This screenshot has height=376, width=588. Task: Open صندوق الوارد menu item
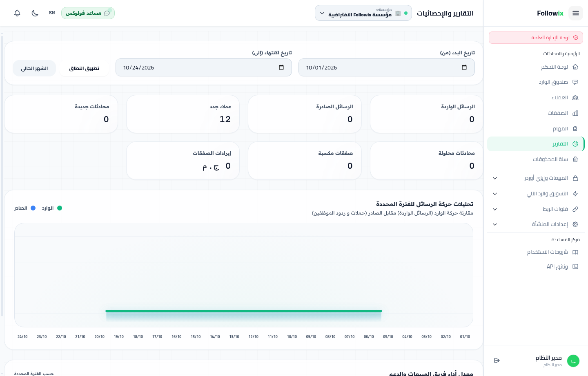coord(536,82)
